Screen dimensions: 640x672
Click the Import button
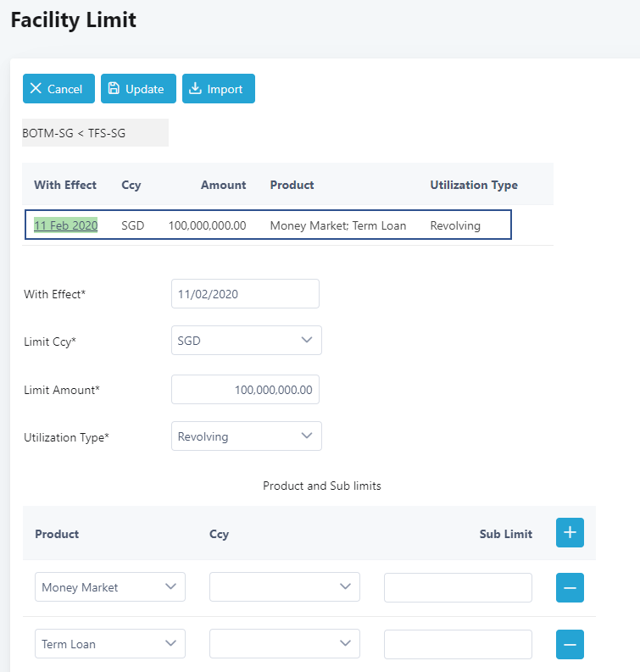(218, 89)
